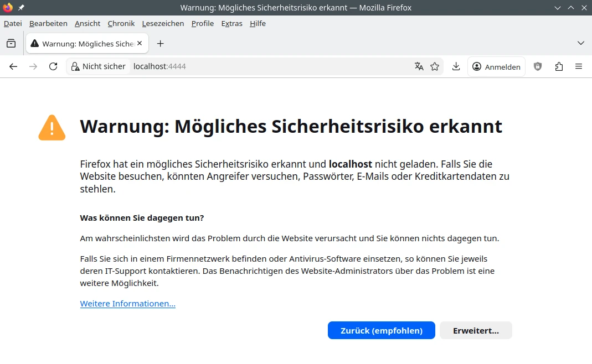
Task: Click the Anmelden account button
Action: coord(496,66)
